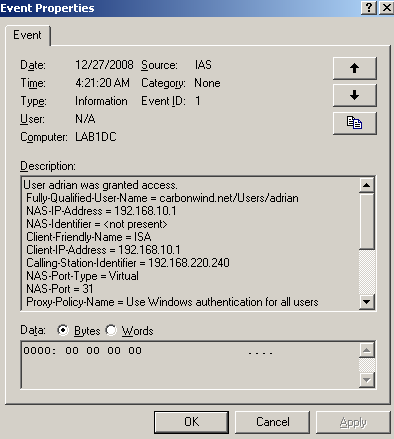The width and height of the screenshot is (394, 439).
Task: Click the Client-IP-Address line
Action: [103, 250]
